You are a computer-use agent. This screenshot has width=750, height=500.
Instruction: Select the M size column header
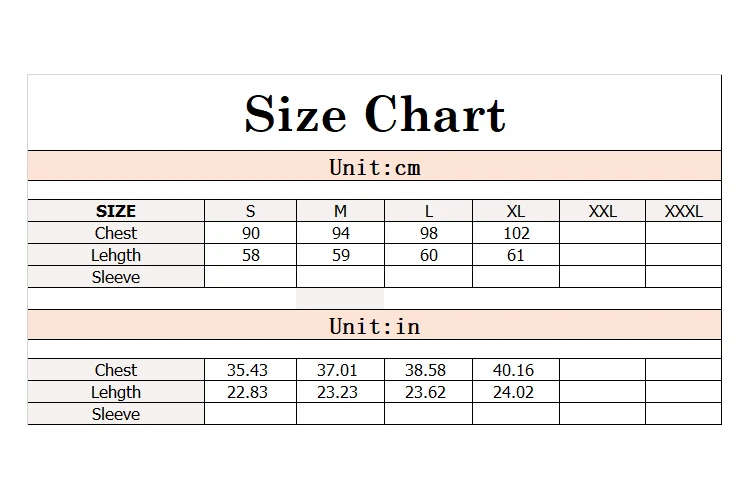coord(341,211)
